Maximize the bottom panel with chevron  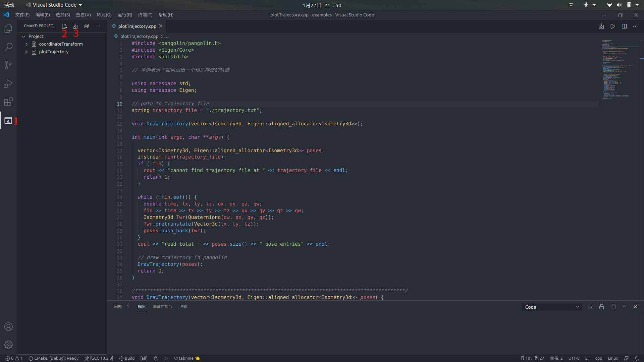pyautogui.click(x=624, y=307)
